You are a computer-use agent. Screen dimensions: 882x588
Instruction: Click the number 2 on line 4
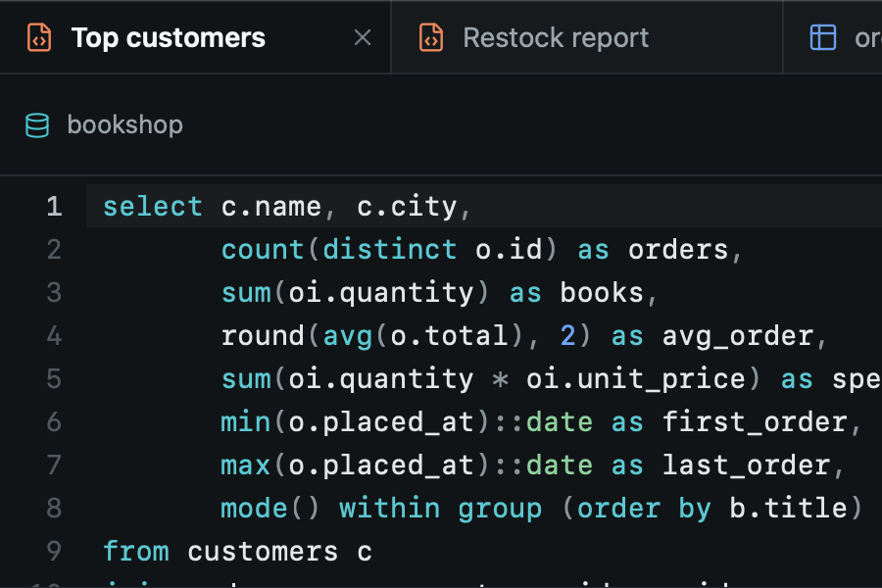tap(568, 336)
